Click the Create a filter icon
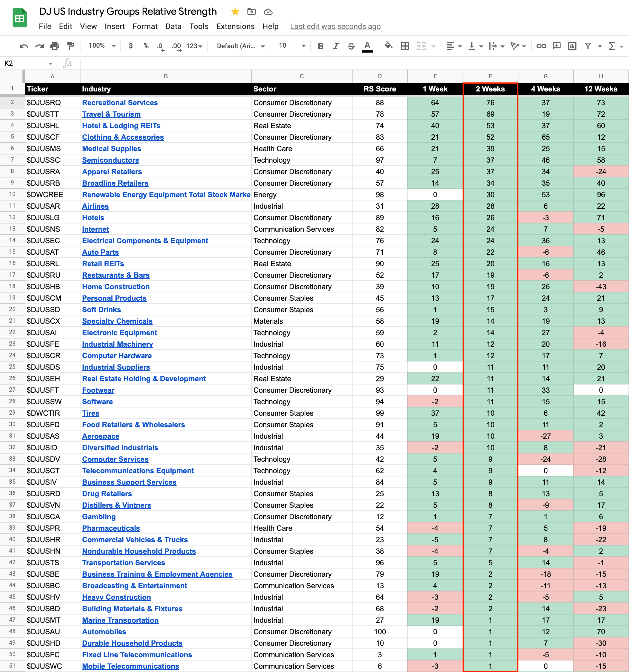This screenshot has height=672, width=629. click(x=588, y=46)
